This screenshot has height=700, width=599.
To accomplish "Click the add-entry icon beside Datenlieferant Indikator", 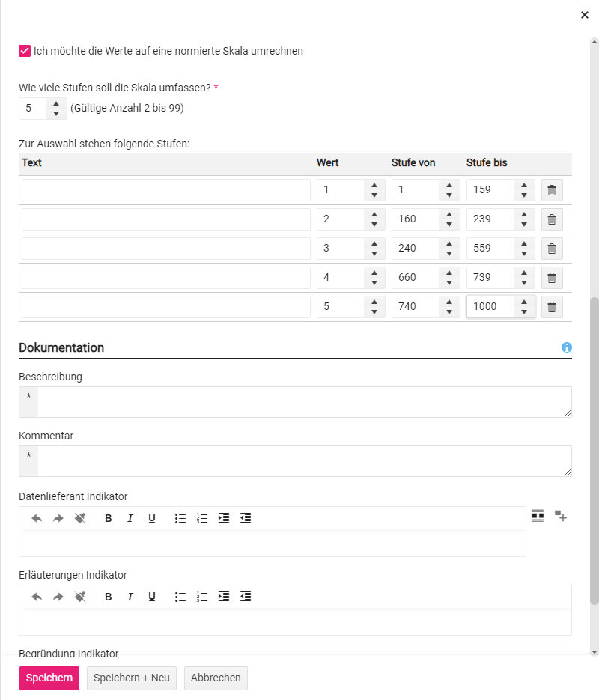I will (561, 515).
